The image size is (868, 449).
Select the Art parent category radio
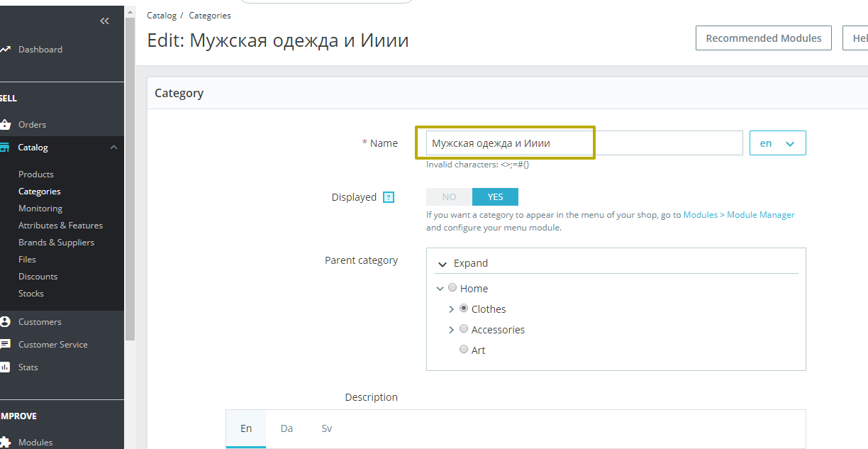pyautogui.click(x=464, y=350)
